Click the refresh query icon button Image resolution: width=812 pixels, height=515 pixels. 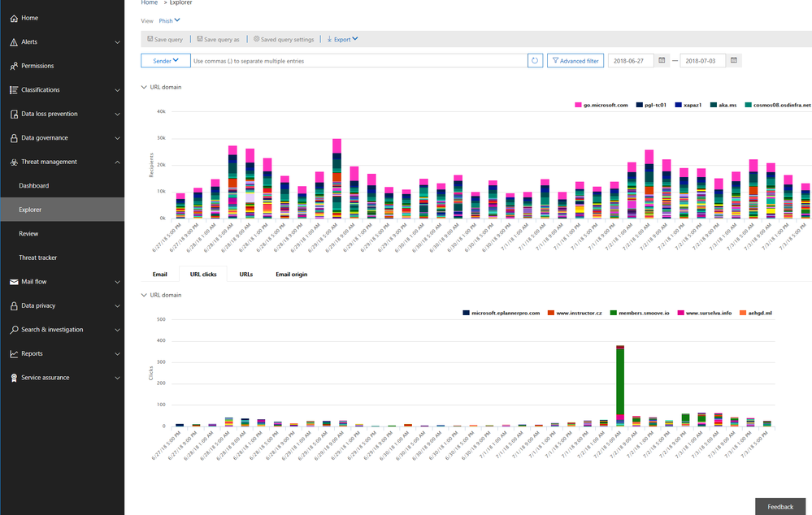click(x=535, y=61)
